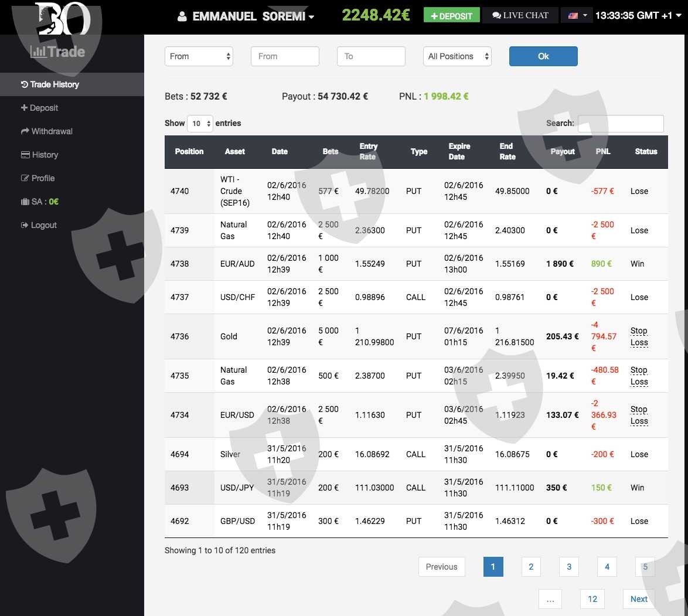
Task: Sort table by PNL column header
Action: click(603, 151)
